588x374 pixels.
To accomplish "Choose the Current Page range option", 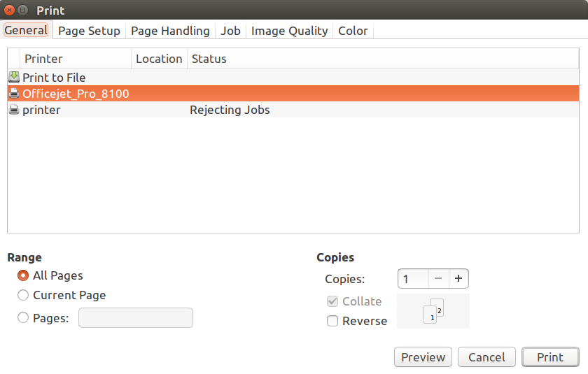I will tap(23, 295).
